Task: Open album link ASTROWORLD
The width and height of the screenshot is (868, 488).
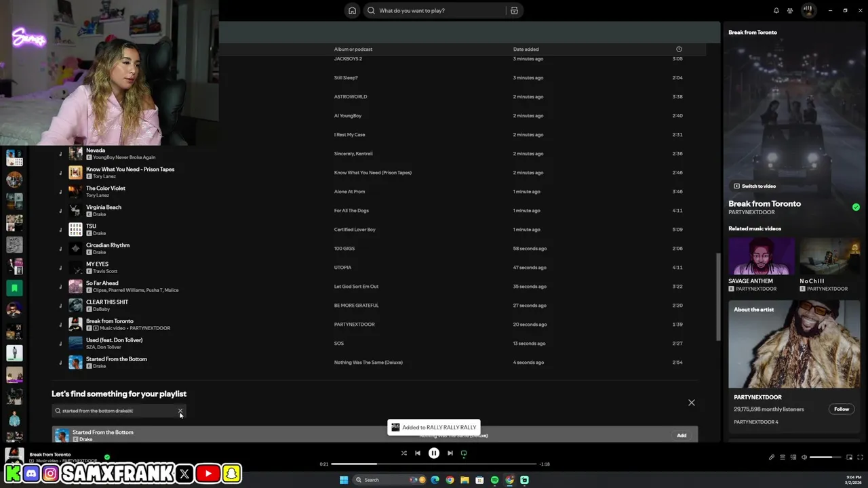Action: (351, 96)
